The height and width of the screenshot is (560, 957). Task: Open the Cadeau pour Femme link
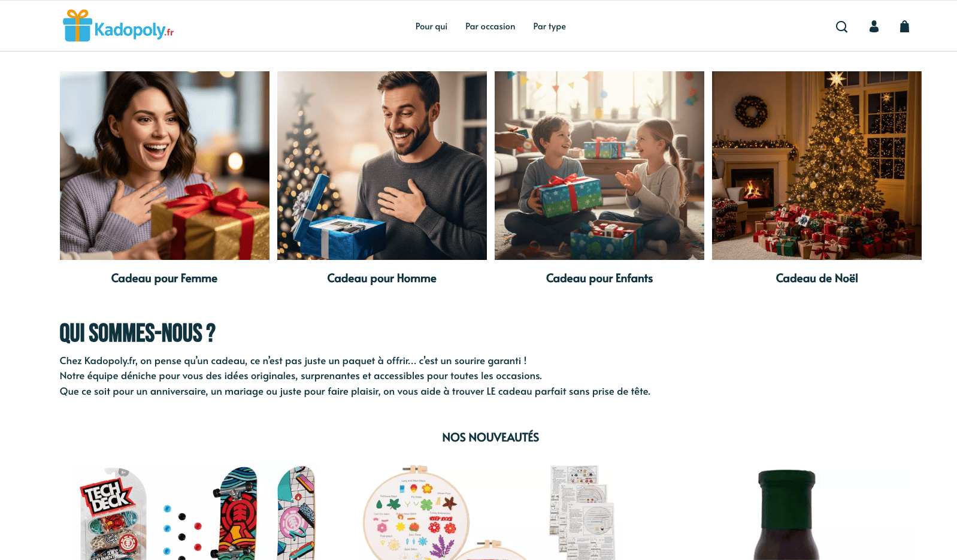[164, 278]
